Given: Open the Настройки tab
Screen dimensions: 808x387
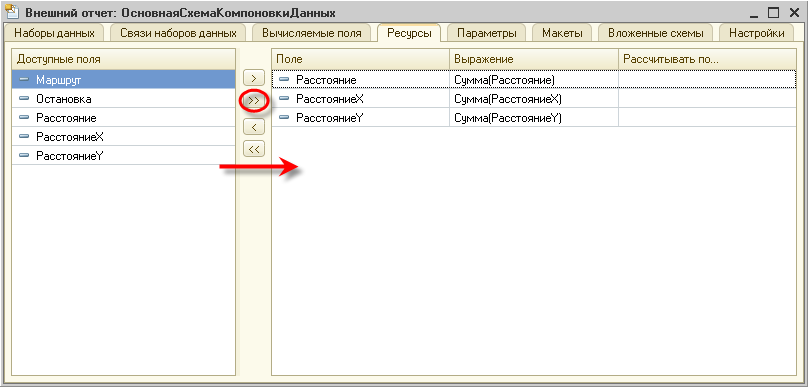Looking at the screenshot, I should click(x=756, y=33).
